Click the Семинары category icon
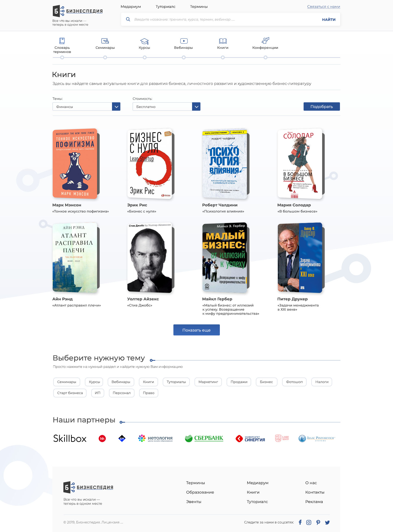The image size is (393, 532). [105, 41]
